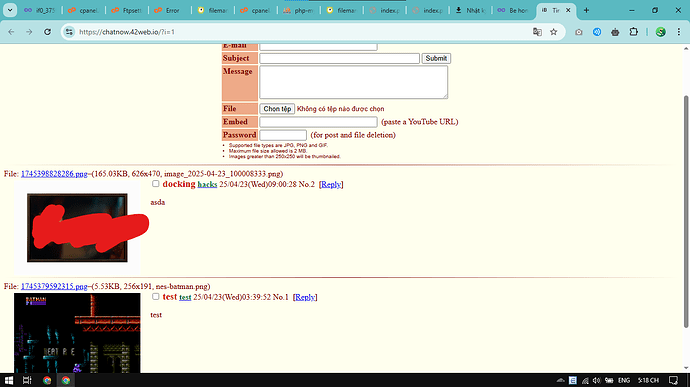Open the blue round extension icon
690x387 pixels.
pyautogui.click(x=597, y=32)
